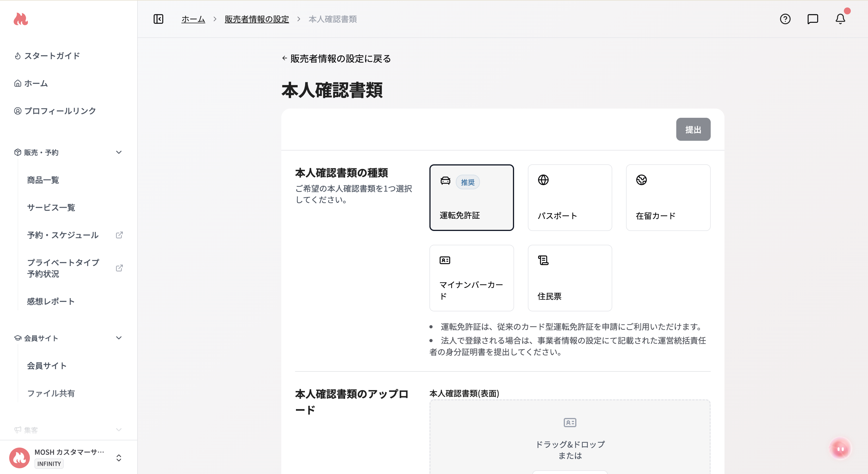Open プロフィールリンク in the sidebar
This screenshot has width=868, height=474.
[55, 111]
